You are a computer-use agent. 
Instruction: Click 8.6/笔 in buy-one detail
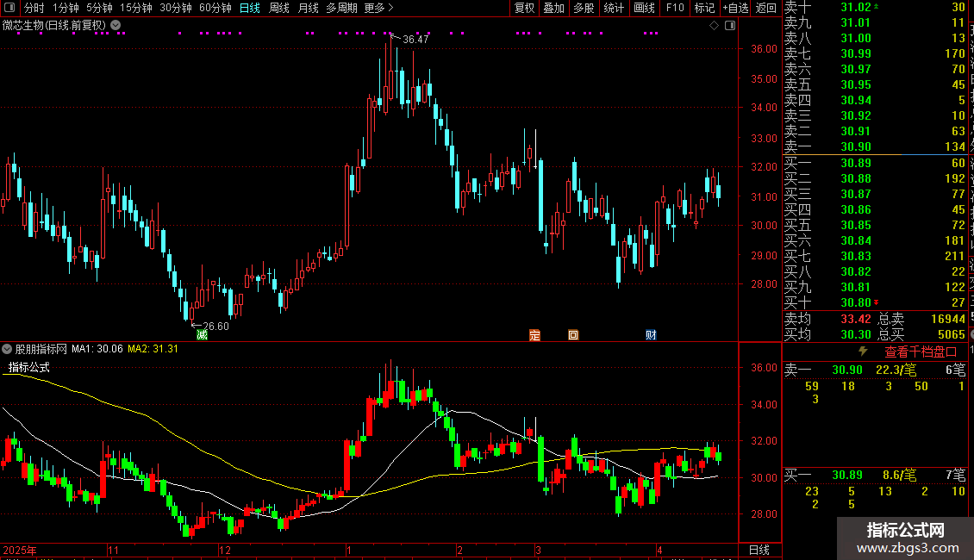[x=900, y=475]
